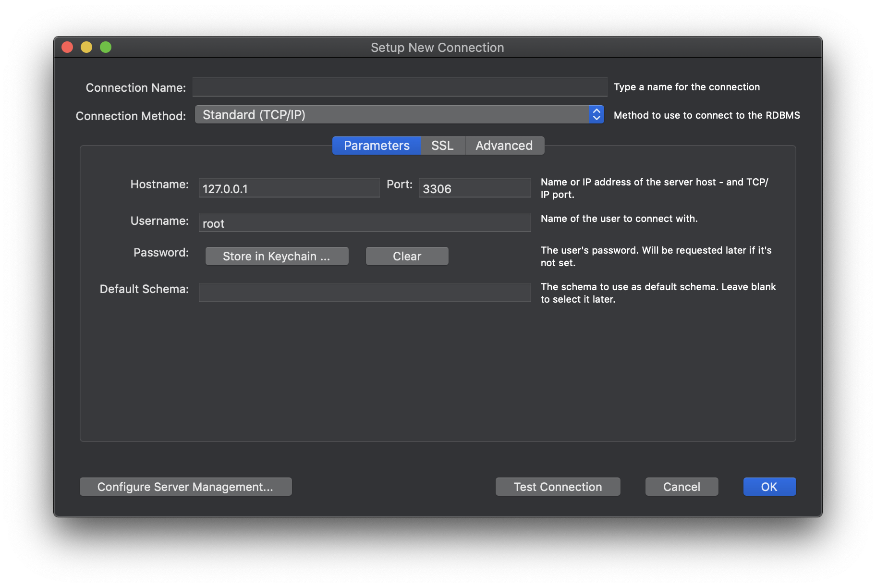Open the SSL tab
Screen dimensions: 876x588
(x=442, y=146)
